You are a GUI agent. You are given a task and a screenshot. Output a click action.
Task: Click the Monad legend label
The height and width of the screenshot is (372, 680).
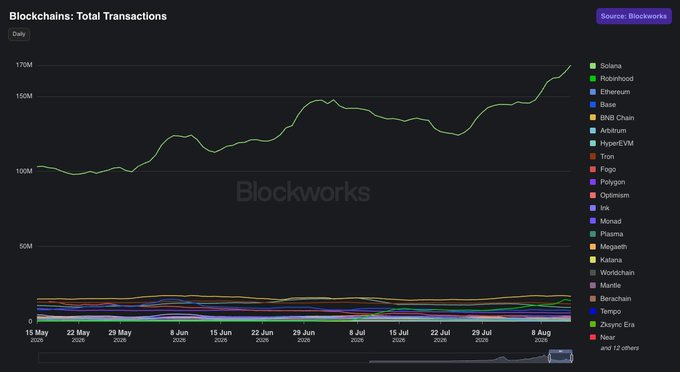pyautogui.click(x=611, y=221)
